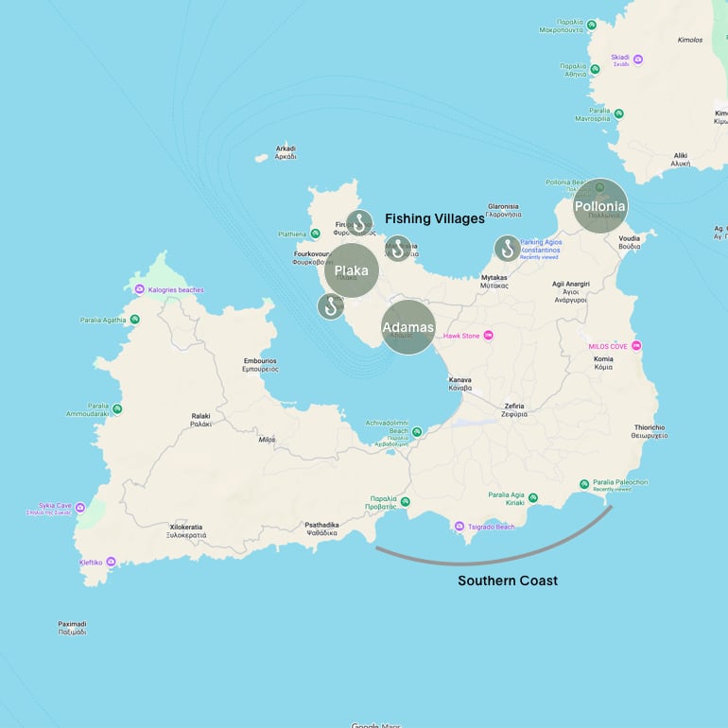Click the Tsigrado Beach camera icon

[x=459, y=526]
